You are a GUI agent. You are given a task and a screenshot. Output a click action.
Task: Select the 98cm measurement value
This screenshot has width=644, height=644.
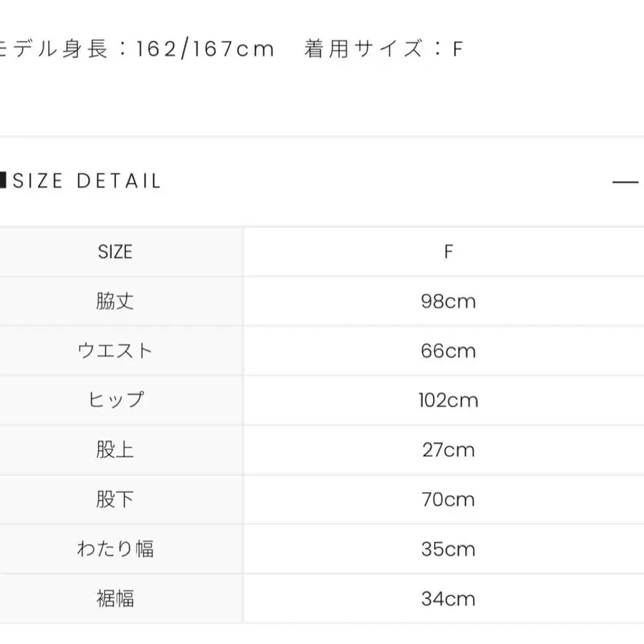tap(449, 301)
